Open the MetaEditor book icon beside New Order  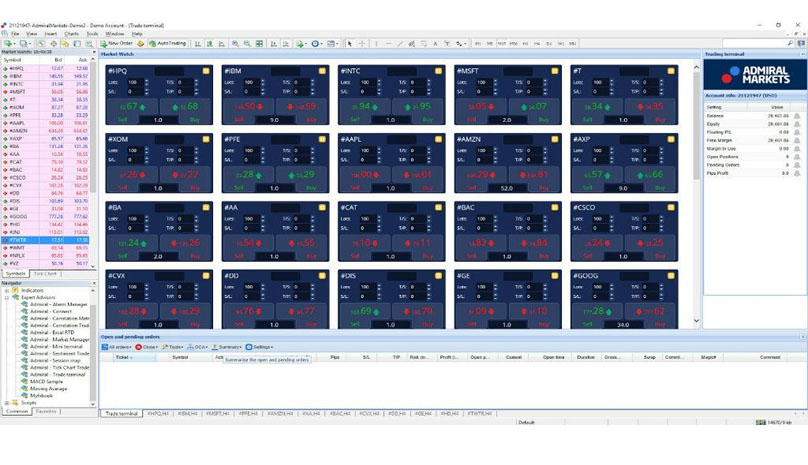pyautogui.click(x=141, y=44)
